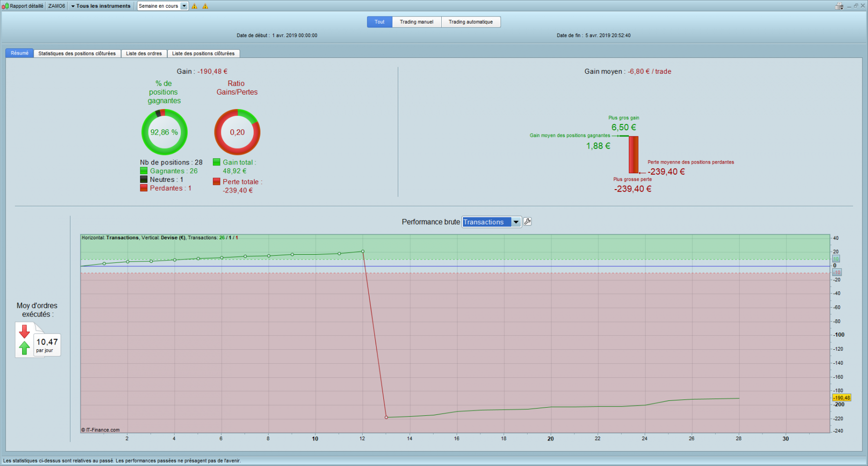
Task: Open the Liste des ordres tab
Action: coord(144,54)
